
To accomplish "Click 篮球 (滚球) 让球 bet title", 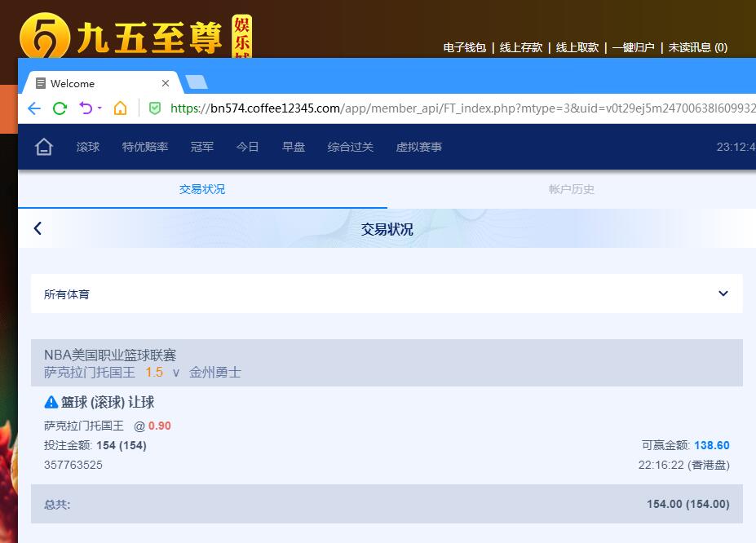I will tap(108, 402).
